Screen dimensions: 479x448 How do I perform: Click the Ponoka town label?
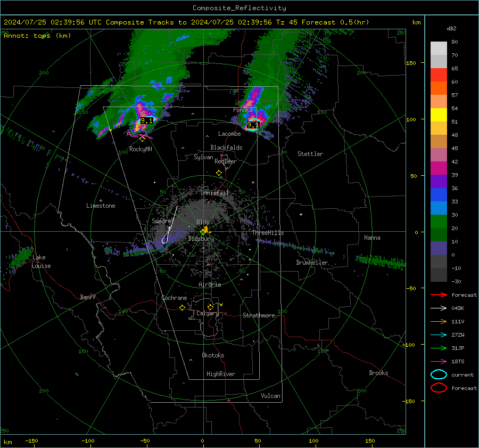(x=243, y=110)
